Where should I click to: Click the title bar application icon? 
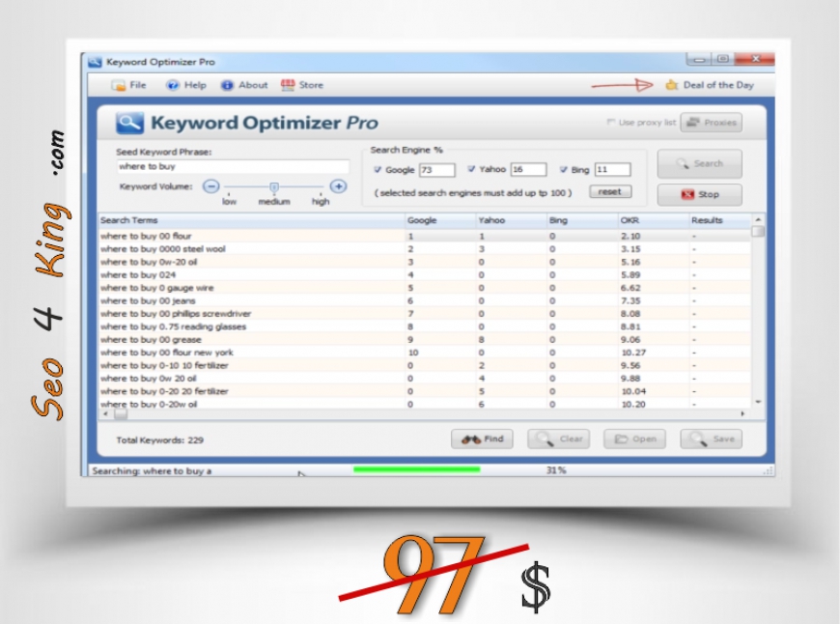click(x=95, y=62)
